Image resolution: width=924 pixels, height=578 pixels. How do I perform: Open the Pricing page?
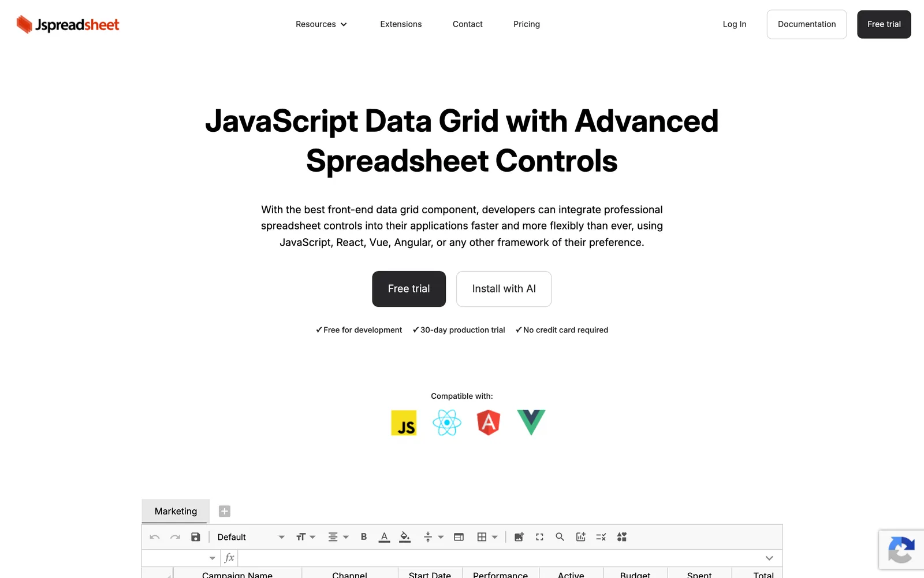(527, 24)
